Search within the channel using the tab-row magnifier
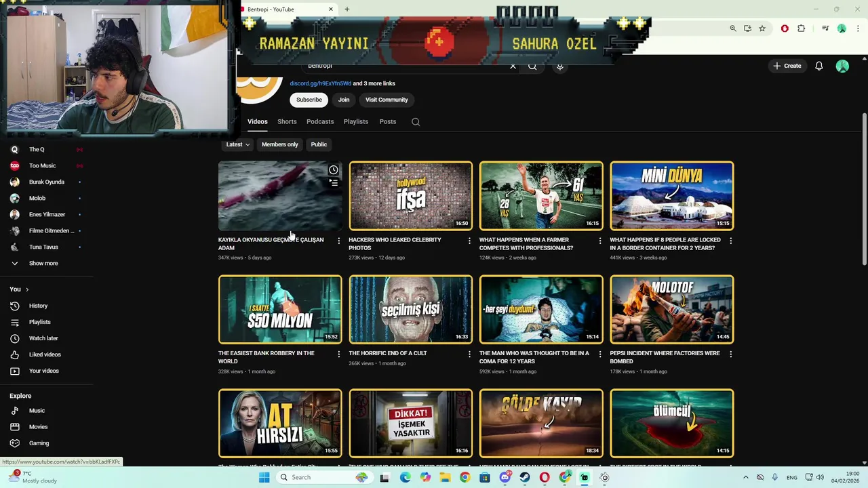Image resolution: width=868 pixels, height=488 pixels. click(416, 122)
